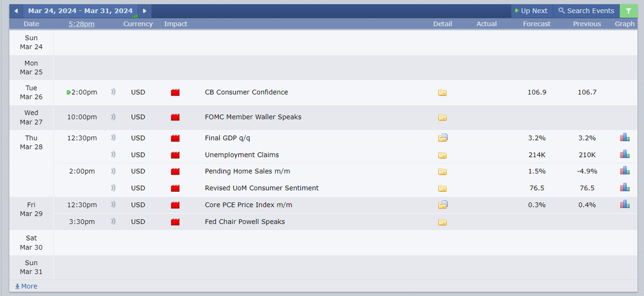Click the 10:00pm time on Wed Mar 27
The height and width of the screenshot is (296, 644).
click(82, 117)
